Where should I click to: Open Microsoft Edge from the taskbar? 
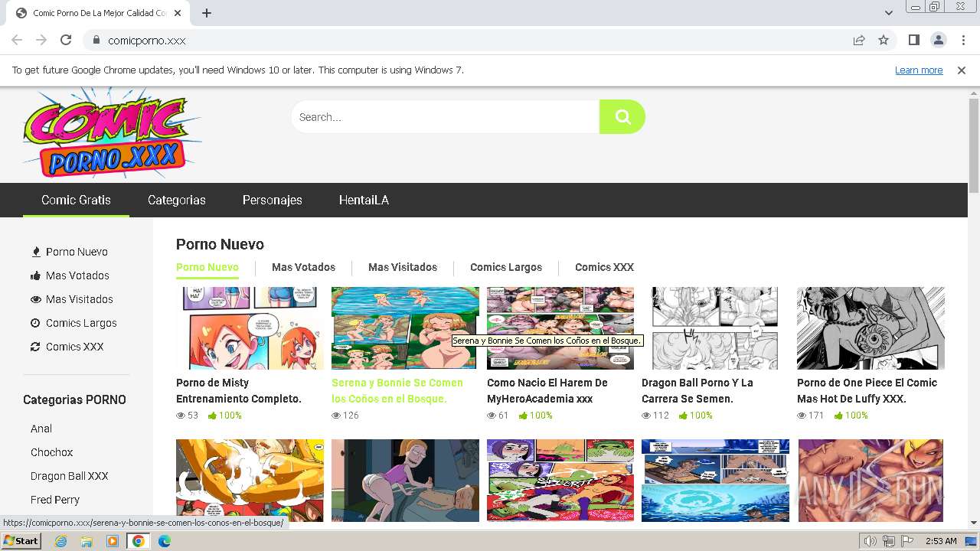(x=164, y=541)
